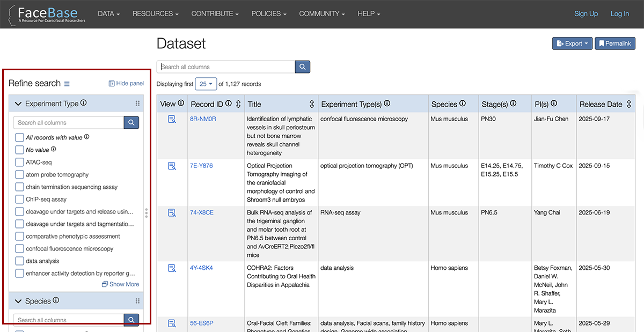Open the COMMUNITY menu
Image resolution: width=644 pixels, height=332 pixels.
tap(321, 14)
